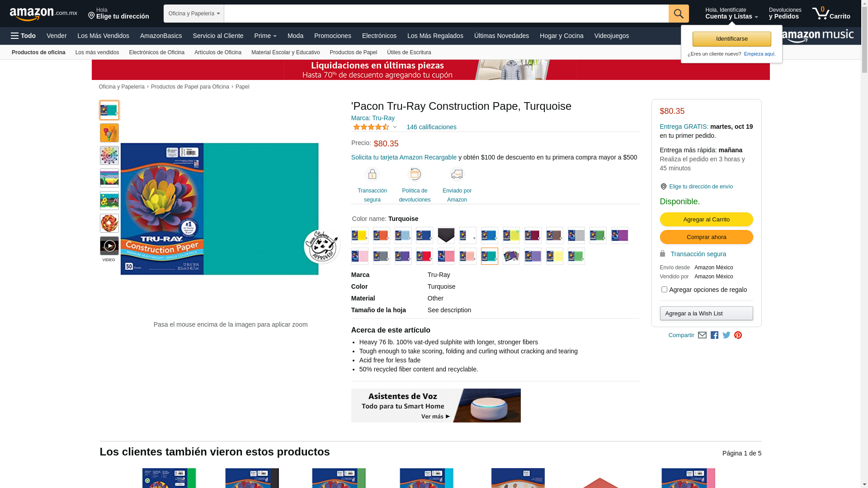Viewport: 868px width, 488px height.
Task: Click the magnifying glass search button
Action: (678, 14)
